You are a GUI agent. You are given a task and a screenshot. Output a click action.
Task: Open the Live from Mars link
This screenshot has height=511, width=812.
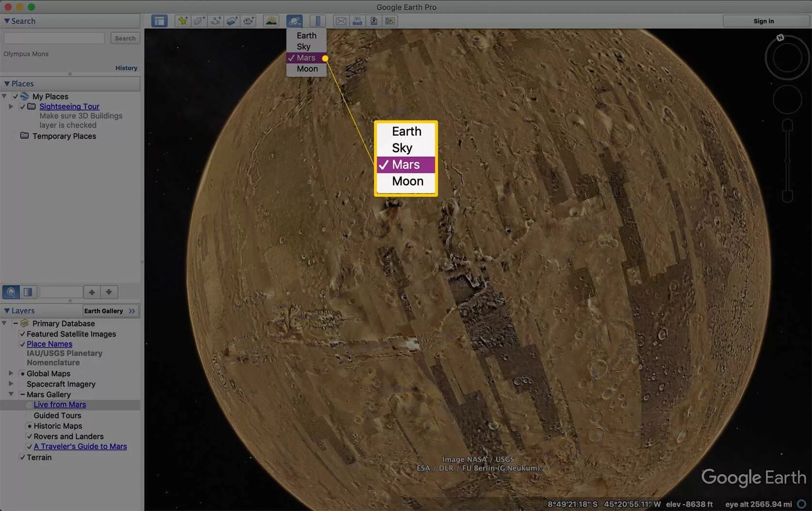(x=60, y=404)
